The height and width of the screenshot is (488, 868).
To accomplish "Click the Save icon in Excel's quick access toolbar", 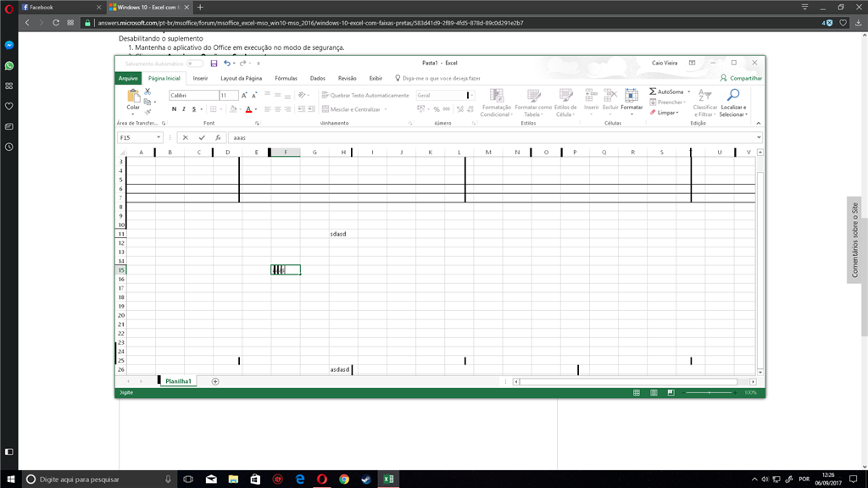I will pos(214,63).
